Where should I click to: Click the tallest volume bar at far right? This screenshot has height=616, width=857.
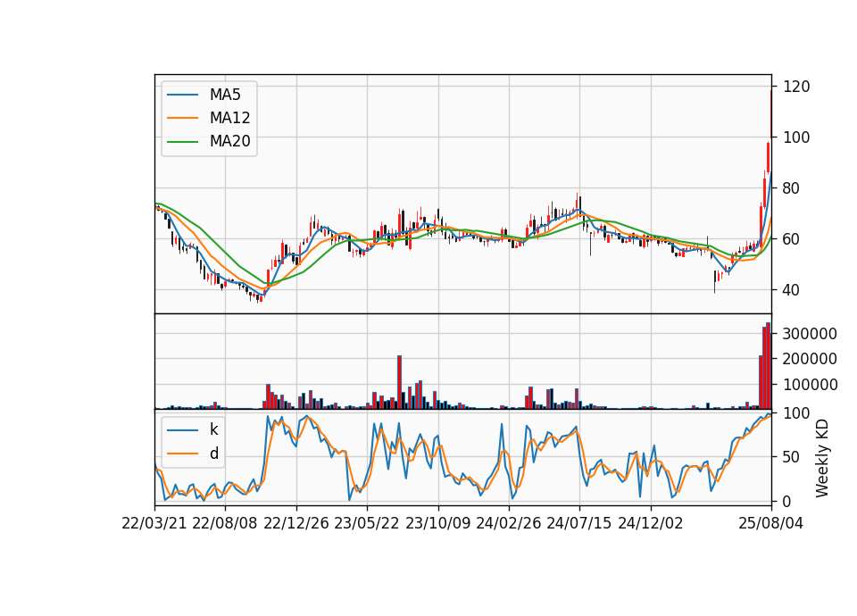[x=768, y=366]
